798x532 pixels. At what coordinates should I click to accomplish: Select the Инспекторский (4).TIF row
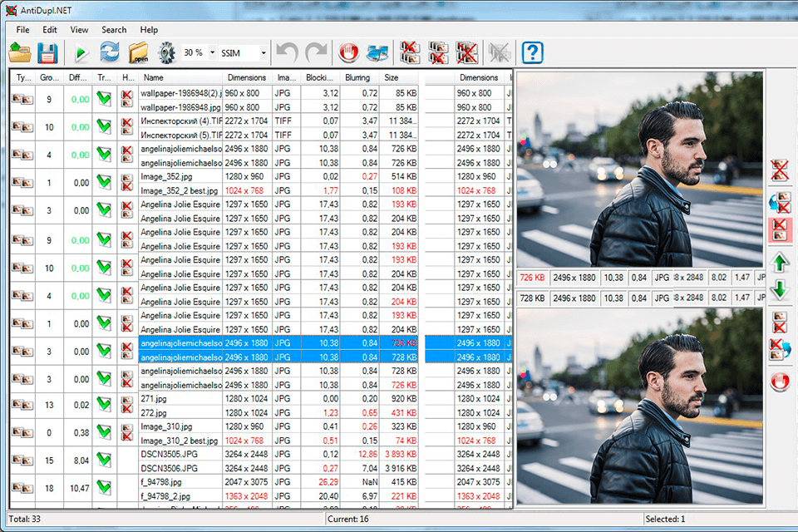278,121
